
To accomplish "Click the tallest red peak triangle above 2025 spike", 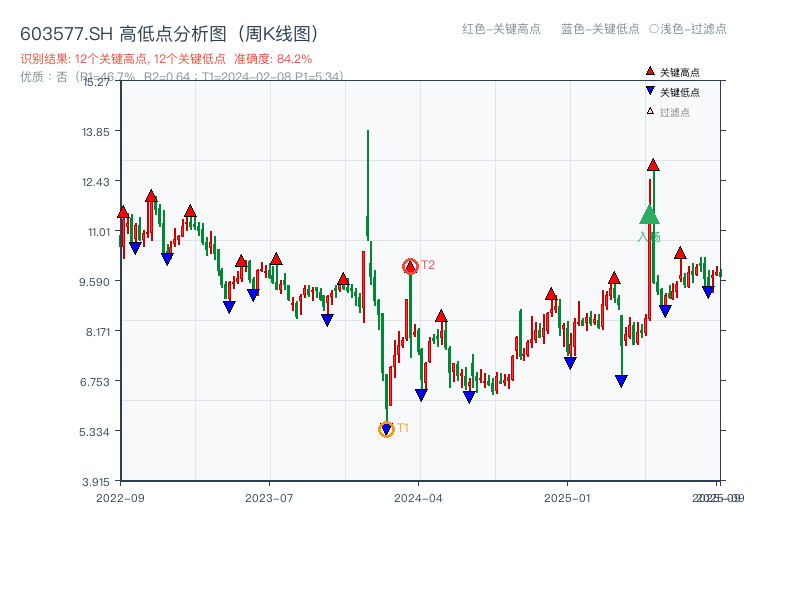I will pyautogui.click(x=653, y=167).
